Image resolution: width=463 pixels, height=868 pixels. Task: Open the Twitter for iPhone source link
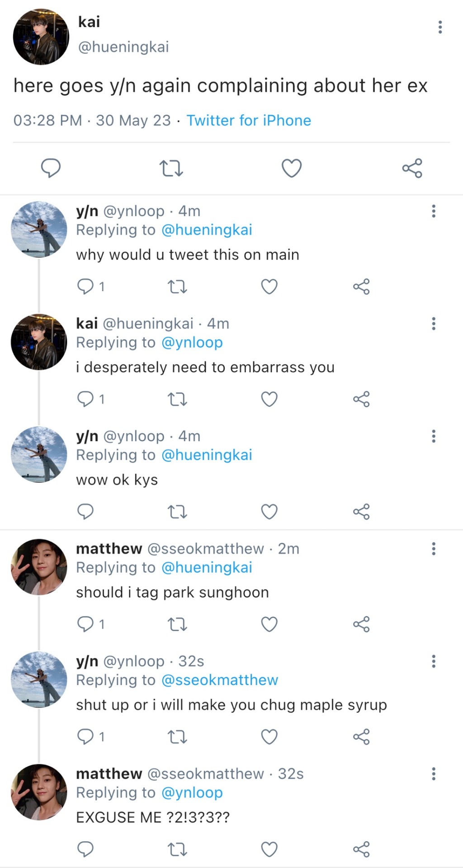(x=249, y=121)
